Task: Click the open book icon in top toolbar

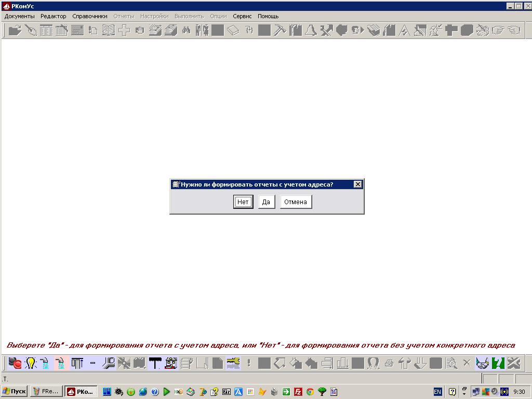Action: (108, 30)
